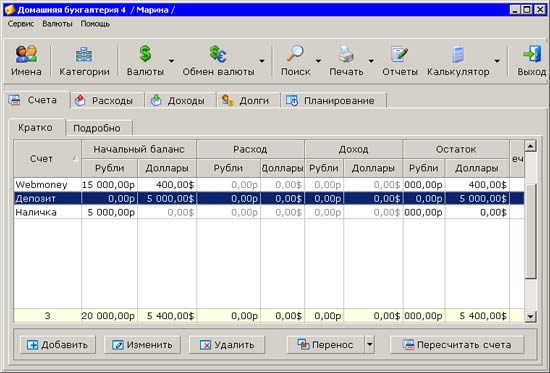The width and height of the screenshot is (550, 373).
Task: Click the Выход exit icon
Action: pos(532,54)
